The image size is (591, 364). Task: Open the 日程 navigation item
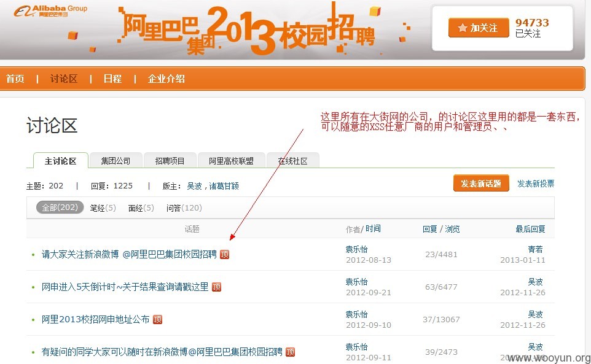tap(112, 79)
